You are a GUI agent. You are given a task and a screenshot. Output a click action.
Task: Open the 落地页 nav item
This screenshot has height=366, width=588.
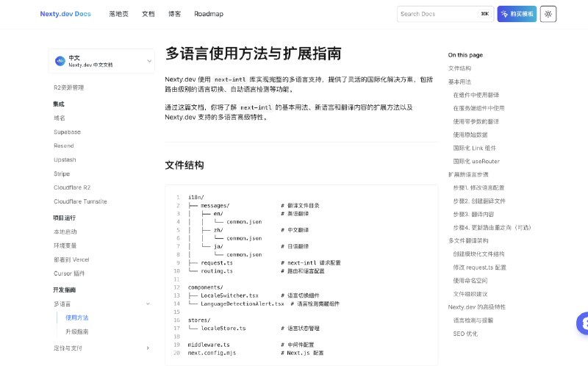coord(118,14)
